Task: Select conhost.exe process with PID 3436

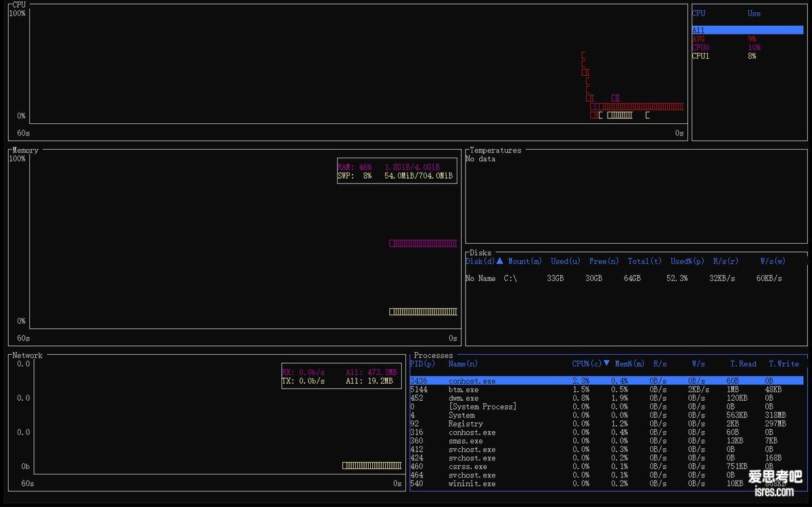Action: (606, 381)
